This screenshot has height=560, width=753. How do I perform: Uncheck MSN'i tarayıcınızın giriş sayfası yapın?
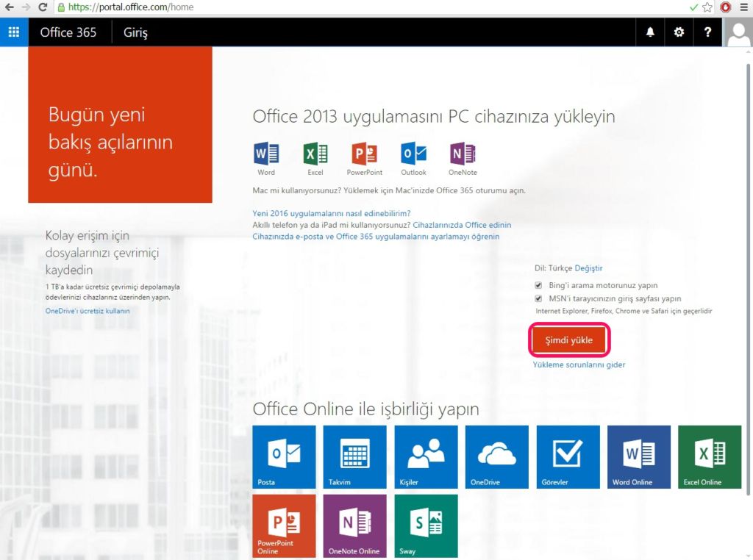(x=538, y=298)
